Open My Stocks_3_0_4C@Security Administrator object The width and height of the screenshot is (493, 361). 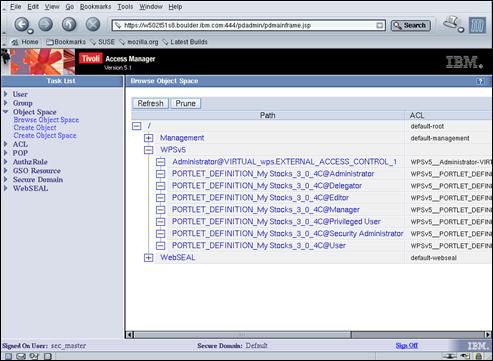click(287, 234)
